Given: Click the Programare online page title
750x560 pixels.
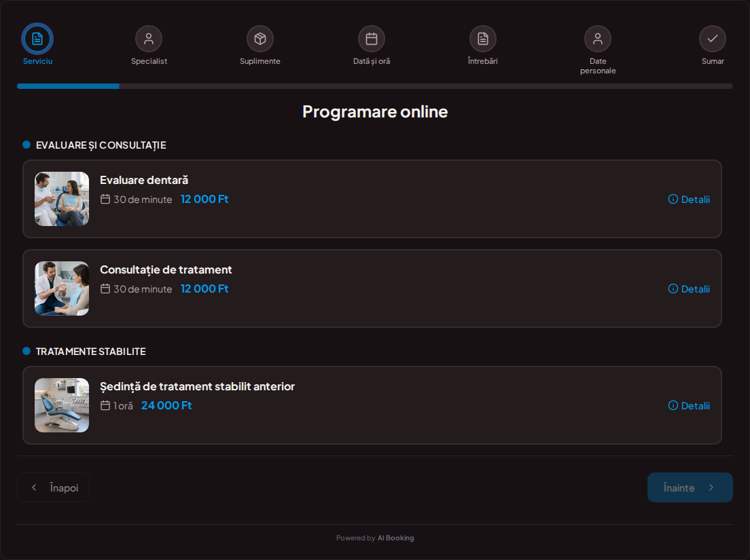Looking at the screenshot, I should coord(375,111).
